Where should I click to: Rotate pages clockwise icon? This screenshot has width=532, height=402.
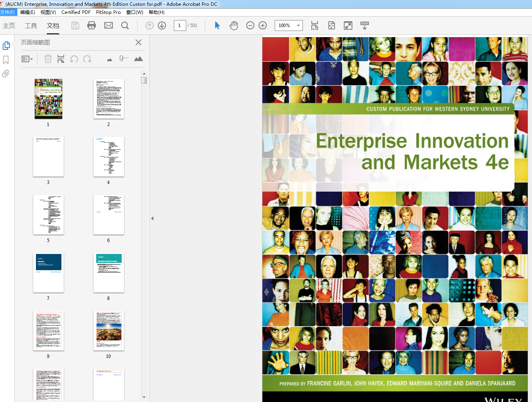point(87,59)
